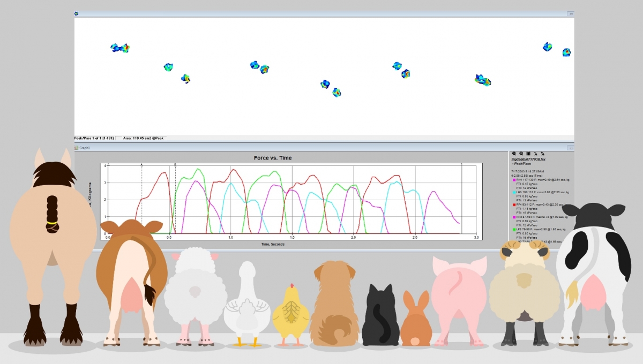Select the RH4 magenta legend swatch
Viewport: 643px width, 364px height.
click(514, 180)
